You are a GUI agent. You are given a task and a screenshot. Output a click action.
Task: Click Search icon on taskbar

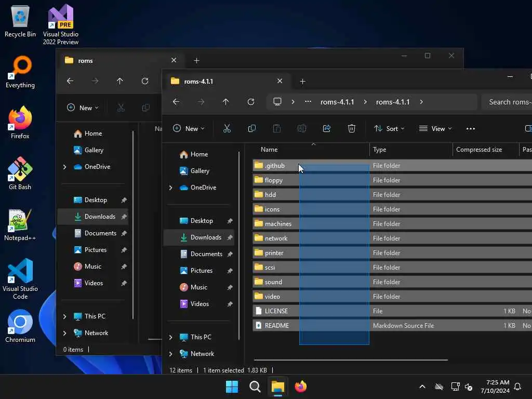255,387
